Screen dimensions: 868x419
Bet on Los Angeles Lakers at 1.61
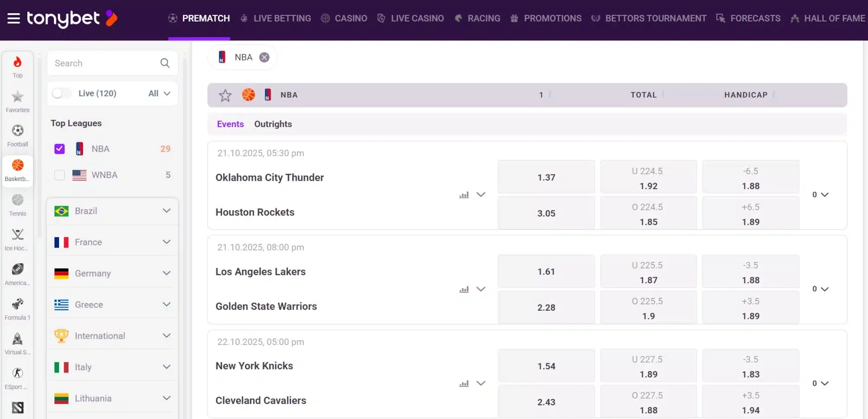pos(546,271)
